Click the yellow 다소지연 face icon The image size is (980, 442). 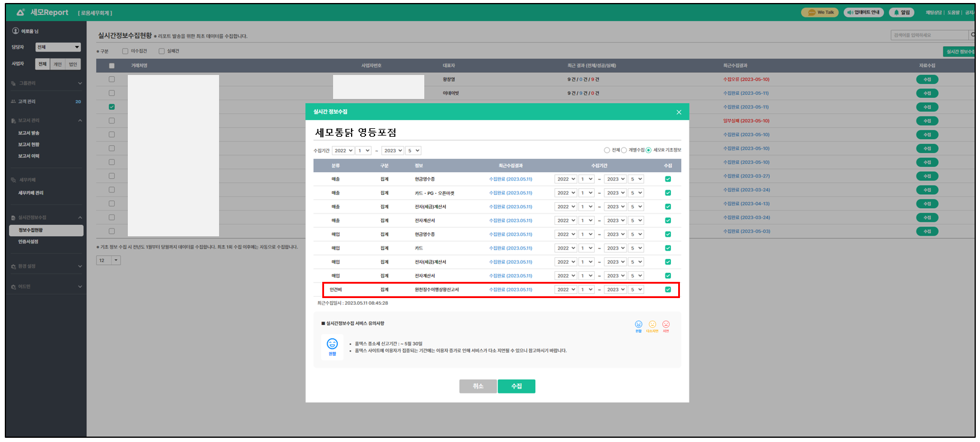point(652,324)
